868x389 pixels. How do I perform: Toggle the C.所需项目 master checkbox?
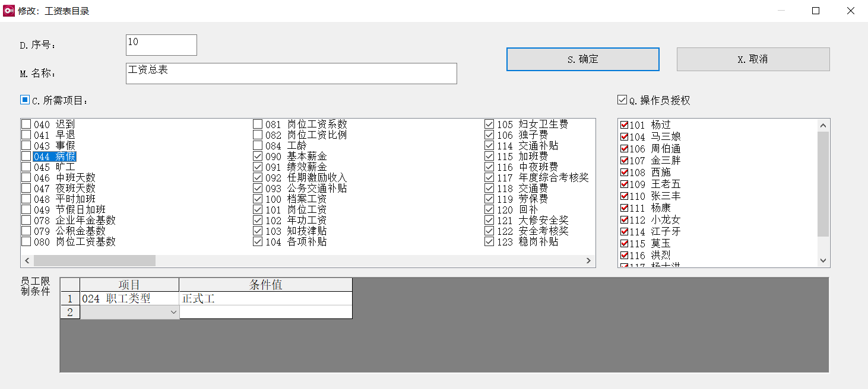coord(24,99)
